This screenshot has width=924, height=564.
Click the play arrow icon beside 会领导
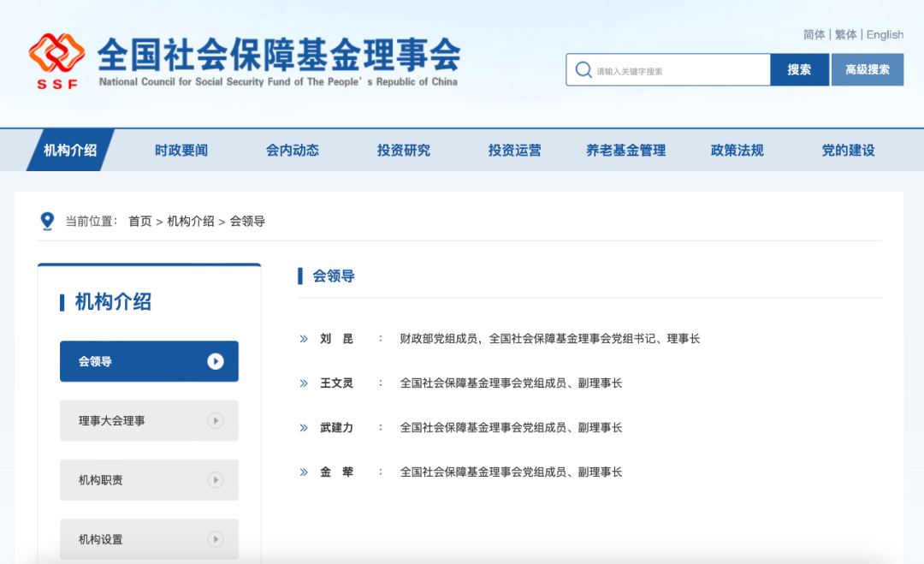coord(216,361)
